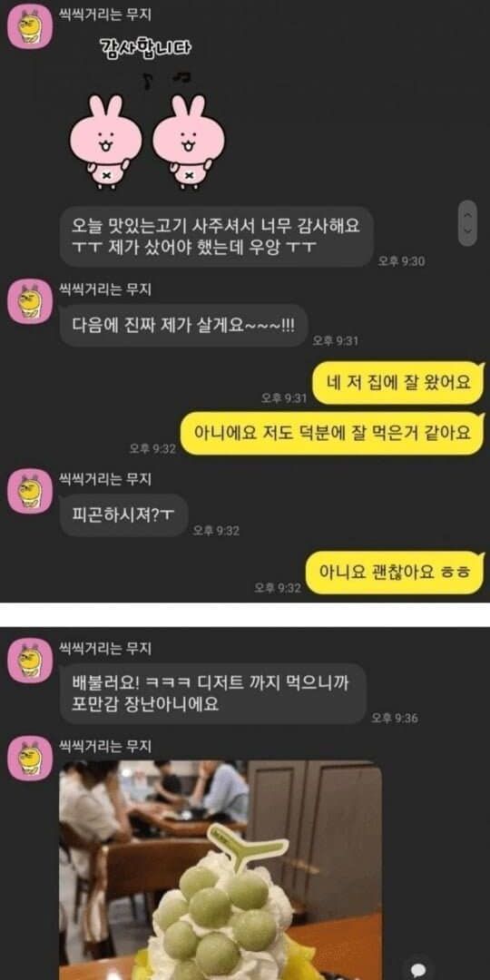The height and width of the screenshot is (980, 490).
Task: Tap message about 디저트 and 포만감
Action: tap(212, 693)
